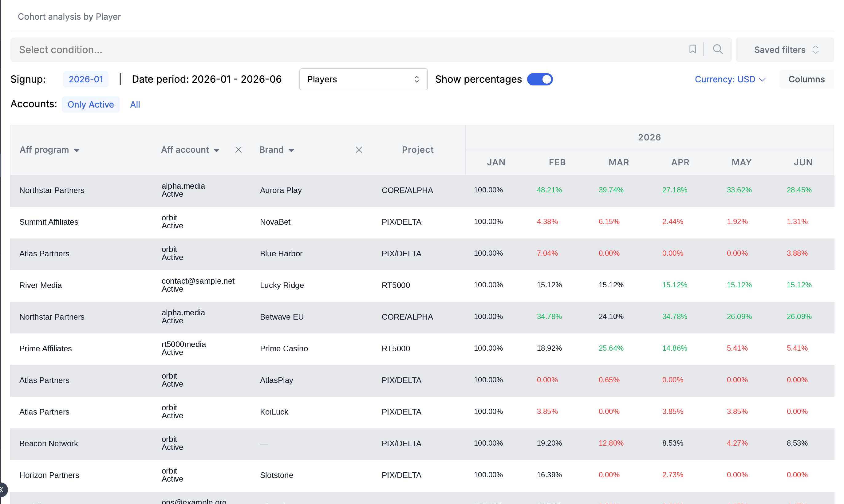Click the search magnifier icon
The width and height of the screenshot is (844, 504).
click(717, 49)
